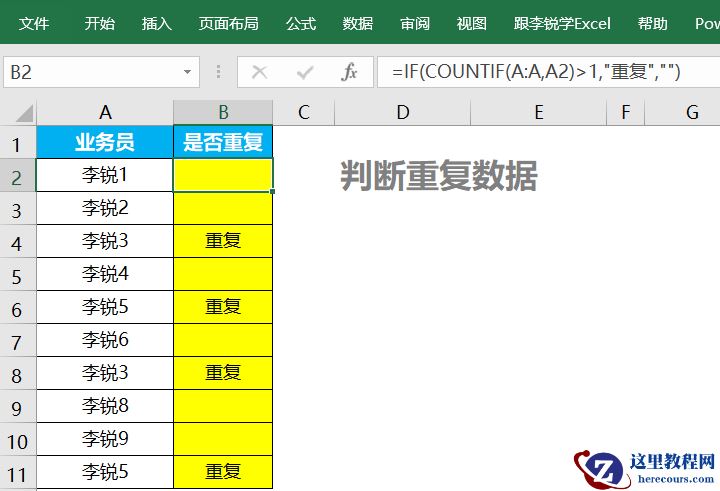Click the 重复 cell in row 8
This screenshot has width=720, height=491.
click(223, 373)
